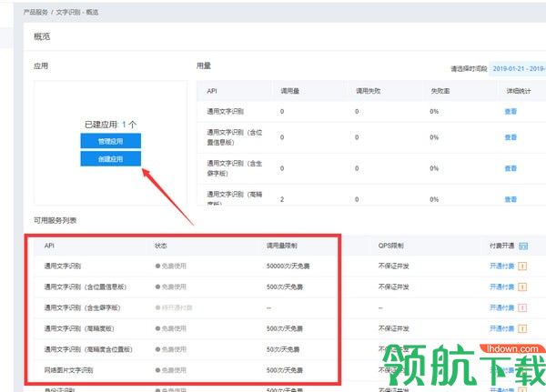Click 开通付费 for 通用文字识别(含位置信息版) service row
The width and height of the screenshot is (546, 392).
tap(501, 286)
